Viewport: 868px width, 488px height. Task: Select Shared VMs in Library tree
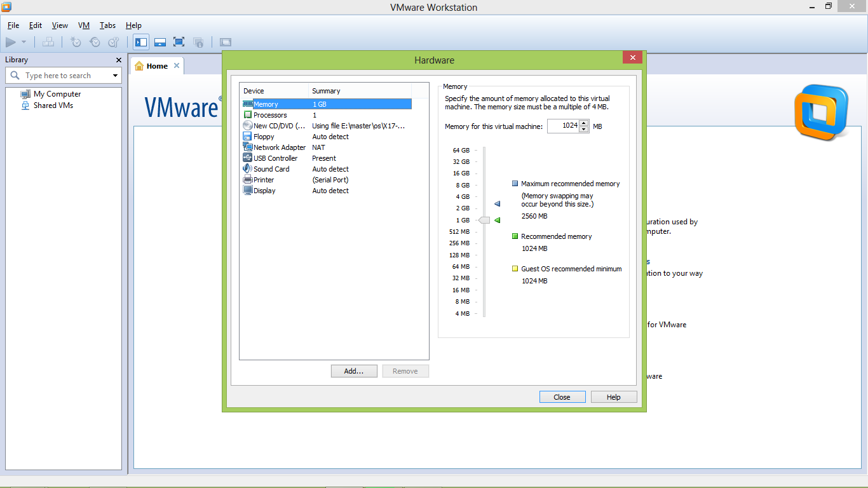[53, 105]
